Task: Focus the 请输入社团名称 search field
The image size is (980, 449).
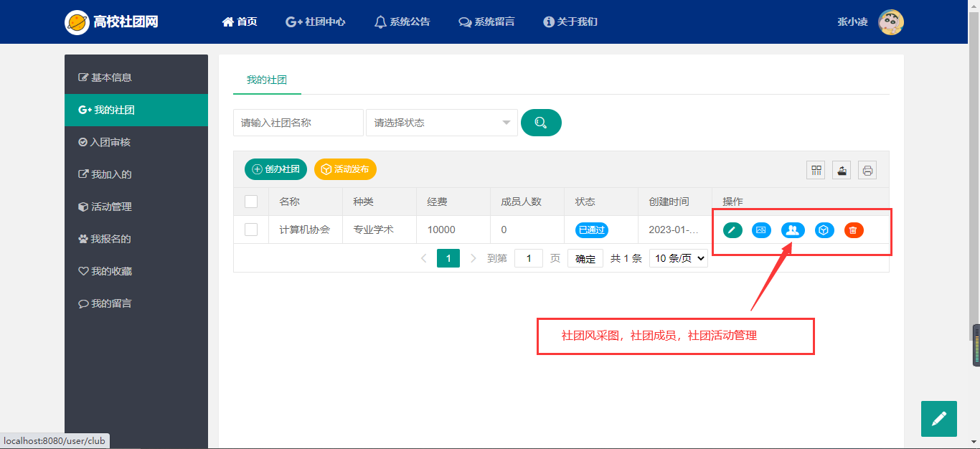Action: 298,123
